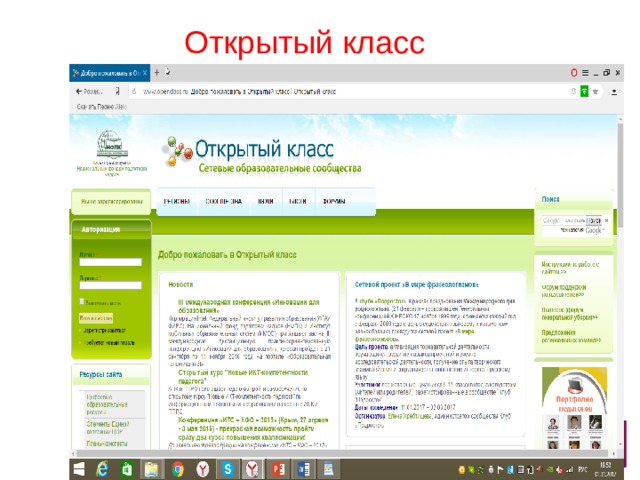Open 'Инструкция по работе с сайтом' link
The image size is (640, 480).
570,268
